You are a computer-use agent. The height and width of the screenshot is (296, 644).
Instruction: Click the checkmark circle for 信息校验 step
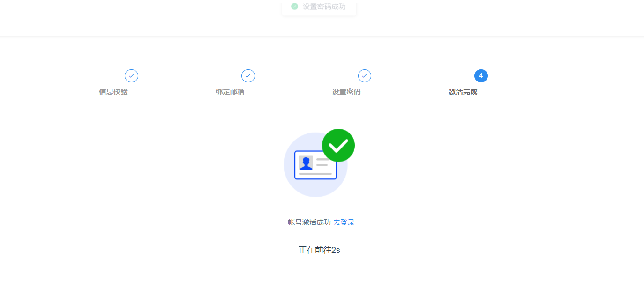pos(131,76)
